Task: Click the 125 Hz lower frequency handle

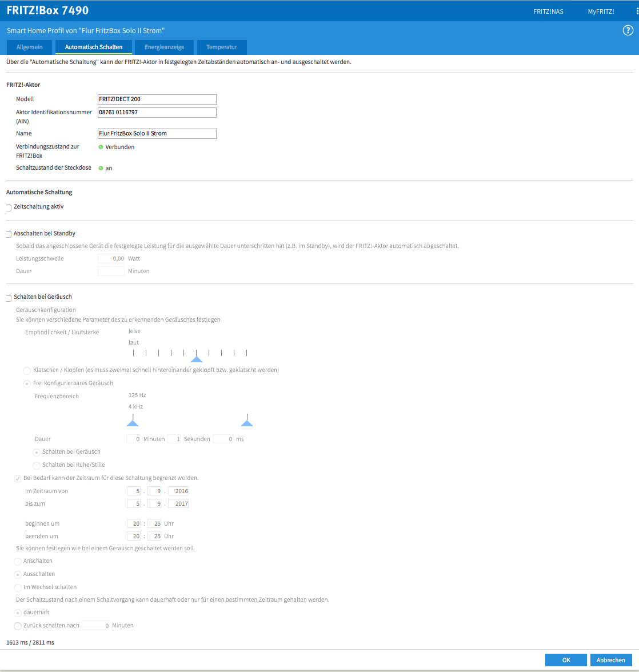Action: 133,423
